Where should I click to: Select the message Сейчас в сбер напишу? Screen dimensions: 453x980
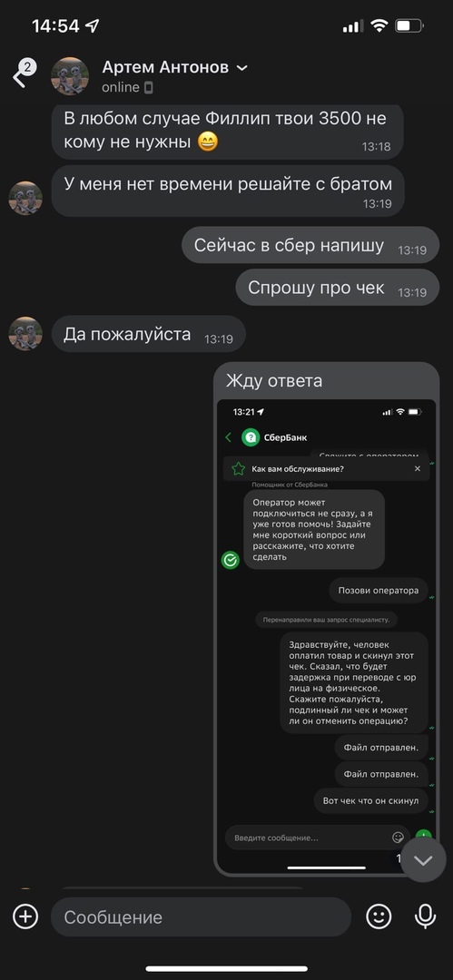(310, 246)
